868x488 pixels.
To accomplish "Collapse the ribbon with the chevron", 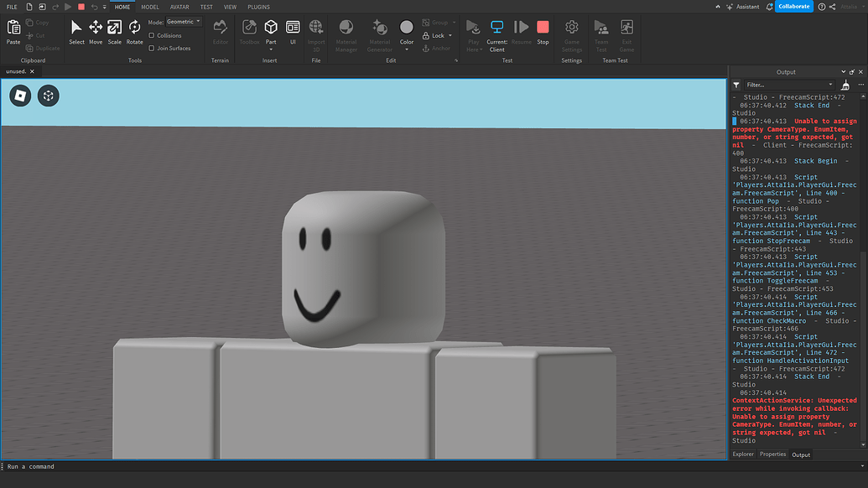I will pos(718,7).
